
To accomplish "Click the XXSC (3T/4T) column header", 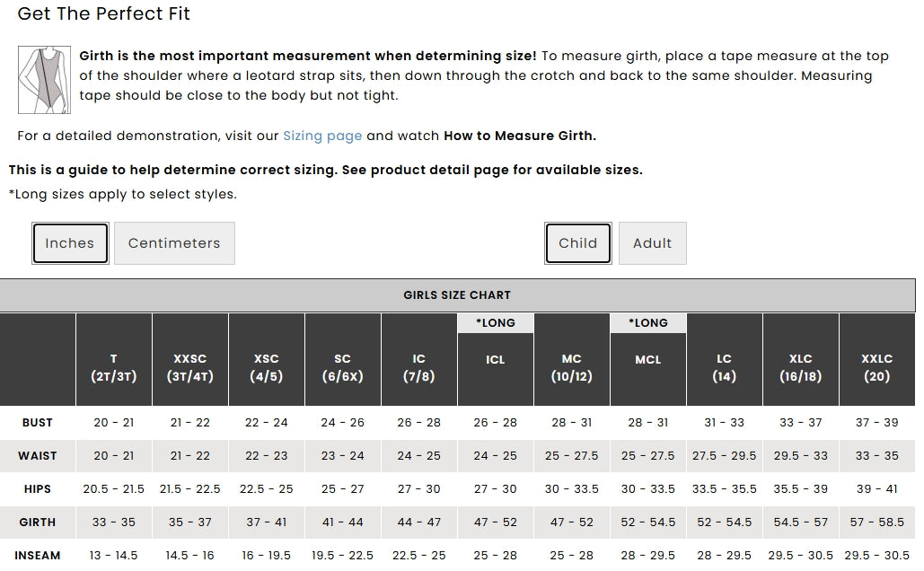I will 189,359.
